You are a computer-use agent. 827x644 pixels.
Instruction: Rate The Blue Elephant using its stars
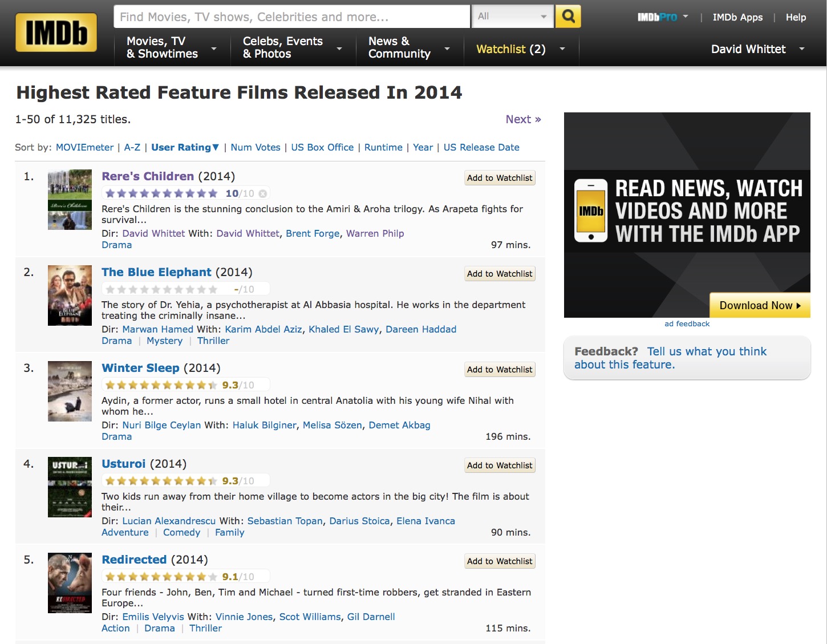tap(161, 289)
